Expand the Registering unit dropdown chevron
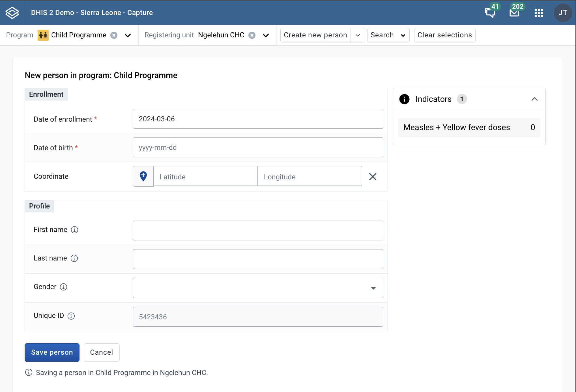 click(266, 35)
